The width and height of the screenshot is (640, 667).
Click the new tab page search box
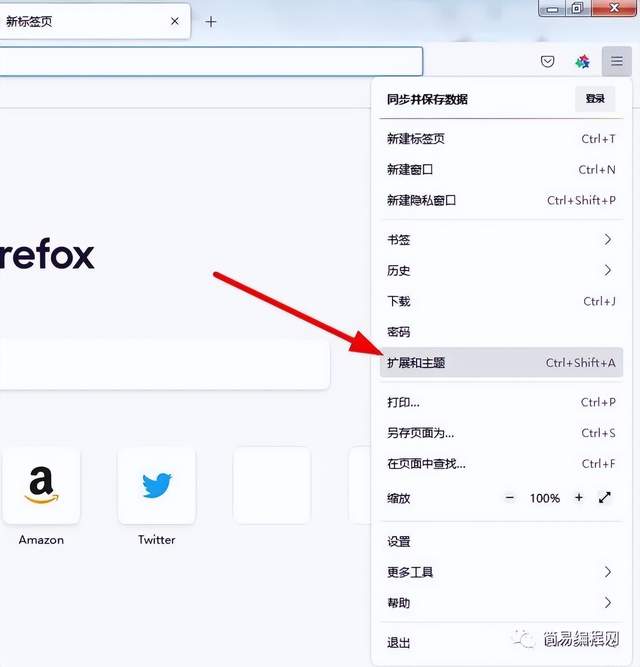point(165,365)
